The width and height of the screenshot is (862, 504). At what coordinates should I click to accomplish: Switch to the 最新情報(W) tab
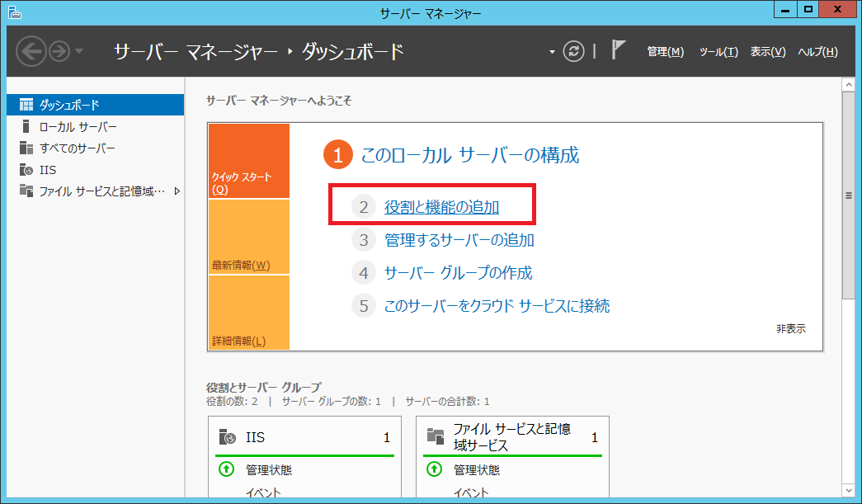[x=249, y=238]
